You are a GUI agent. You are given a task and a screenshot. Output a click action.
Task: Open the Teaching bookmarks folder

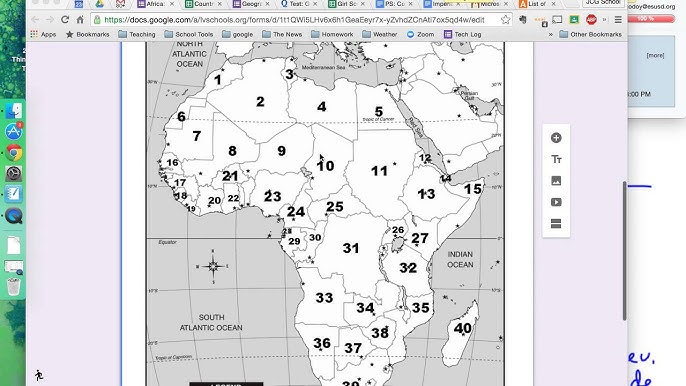137,34
